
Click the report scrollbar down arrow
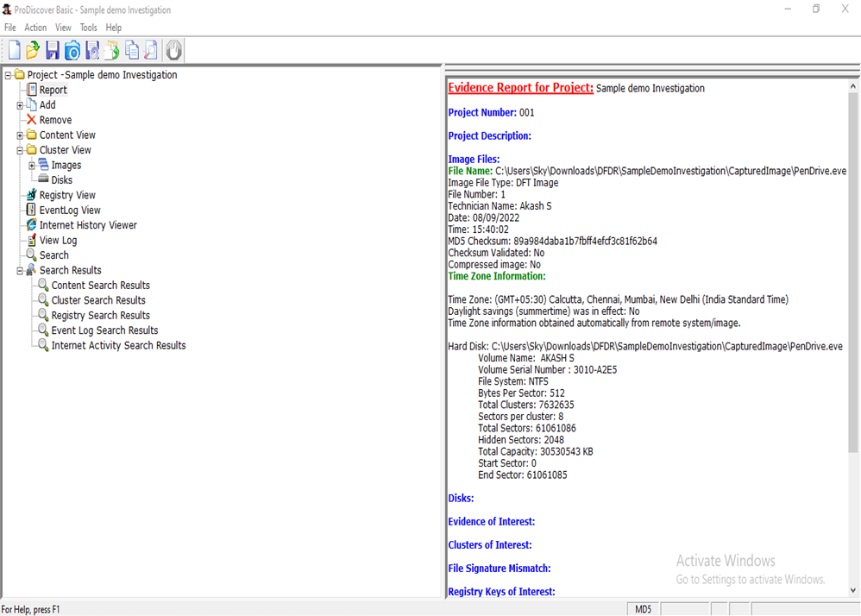[852, 591]
